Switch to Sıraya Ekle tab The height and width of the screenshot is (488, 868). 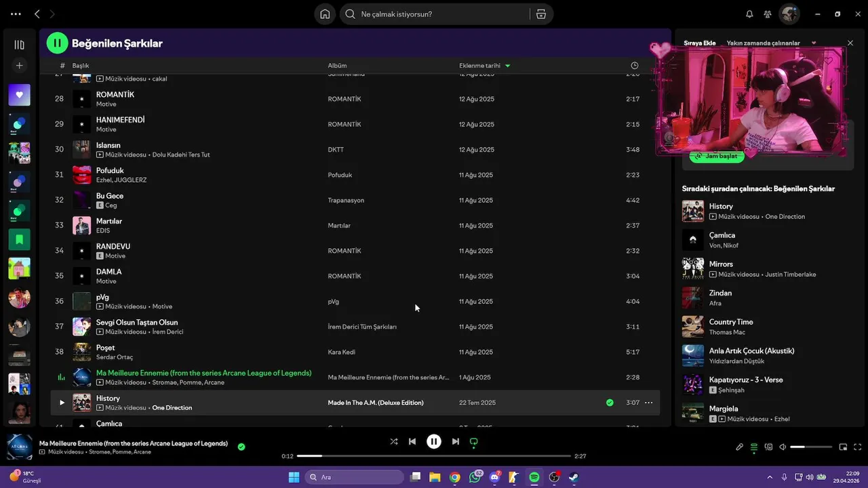point(699,43)
